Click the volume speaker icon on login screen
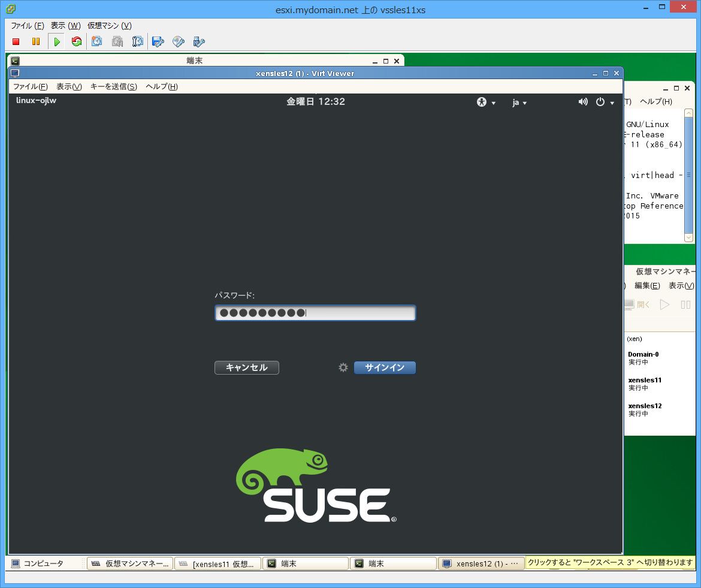Image resolution: width=701 pixels, height=588 pixels. [x=583, y=102]
